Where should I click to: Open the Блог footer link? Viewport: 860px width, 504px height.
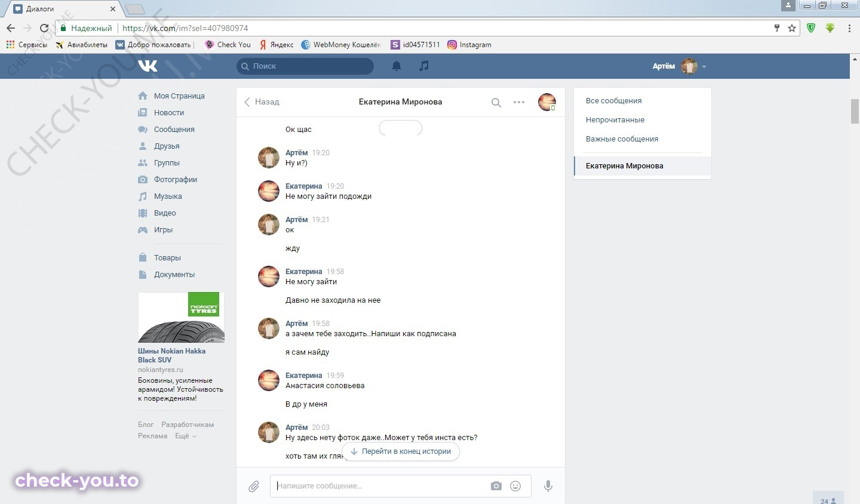pos(146,425)
